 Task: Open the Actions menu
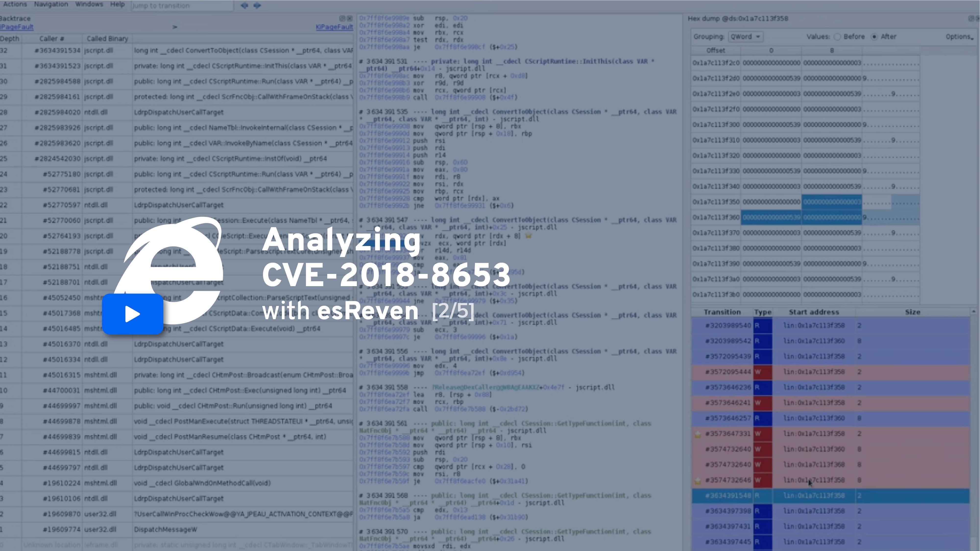click(15, 5)
